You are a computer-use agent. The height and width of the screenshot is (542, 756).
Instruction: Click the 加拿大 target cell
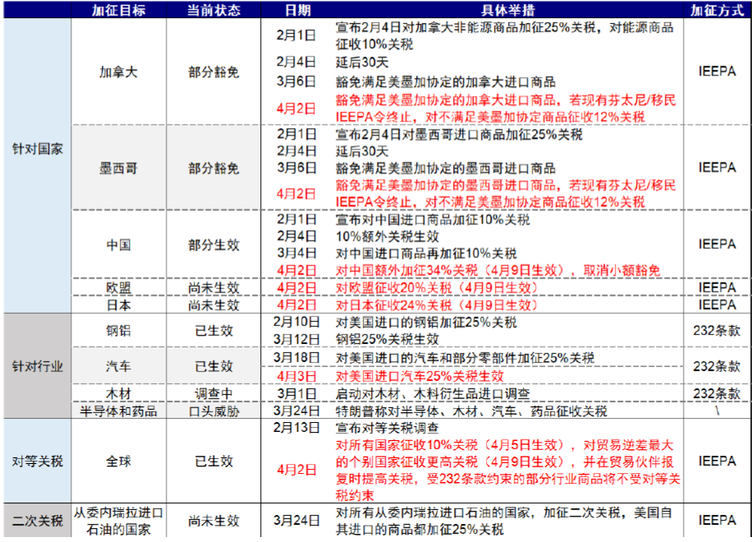click(x=118, y=71)
